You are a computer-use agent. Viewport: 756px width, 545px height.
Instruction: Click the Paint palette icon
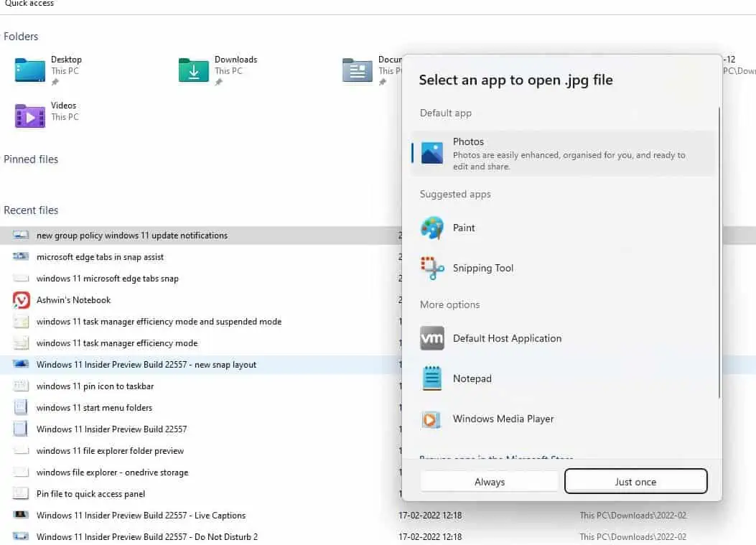pyautogui.click(x=432, y=228)
